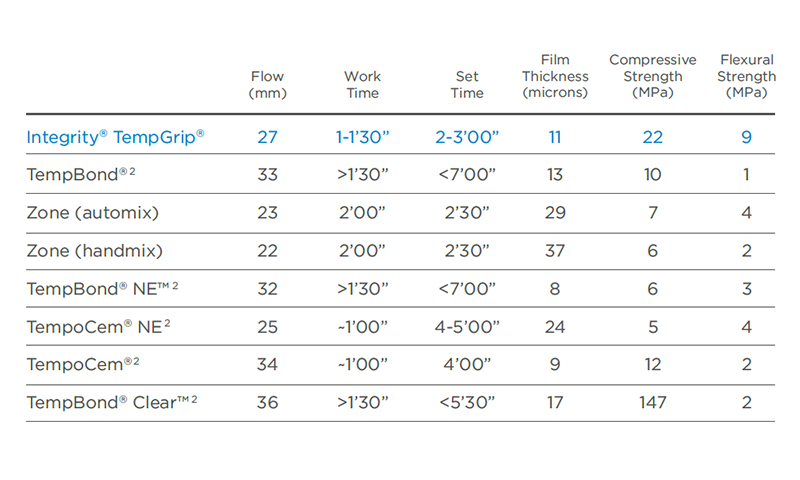Select the Flexural Strength column header
The width and height of the screenshot is (800, 480).
[x=747, y=76]
